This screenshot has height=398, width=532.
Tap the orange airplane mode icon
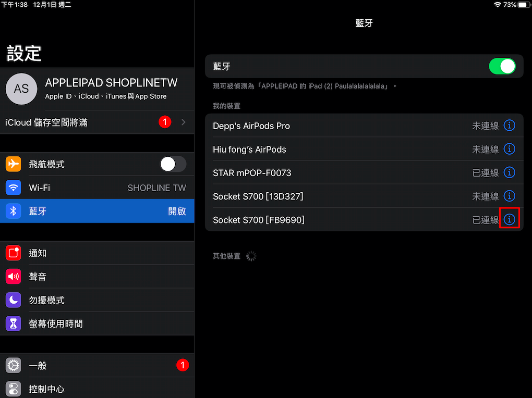13,164
